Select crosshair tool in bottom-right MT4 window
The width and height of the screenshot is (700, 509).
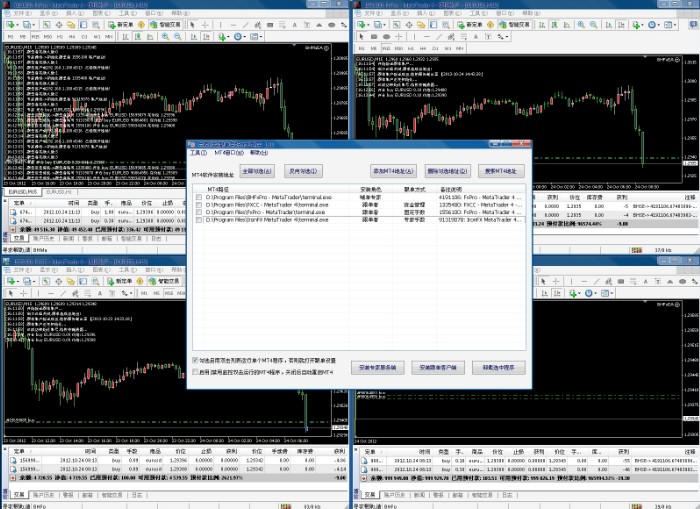pyautogui.click(x=556, y=282)
